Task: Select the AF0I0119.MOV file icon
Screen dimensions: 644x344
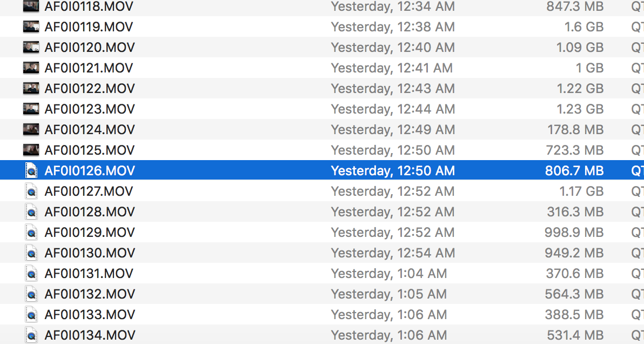Action: (x=31, y=27)
